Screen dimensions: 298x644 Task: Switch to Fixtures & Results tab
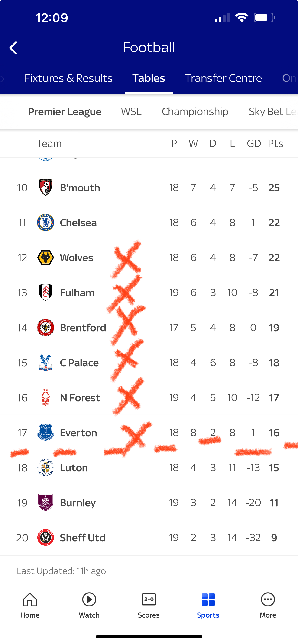pos(68,78)
